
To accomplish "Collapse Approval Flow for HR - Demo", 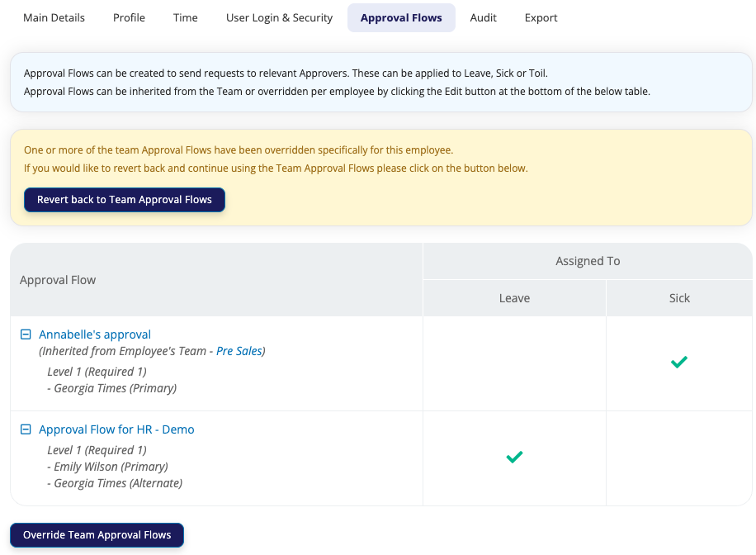I will point(26,429).
